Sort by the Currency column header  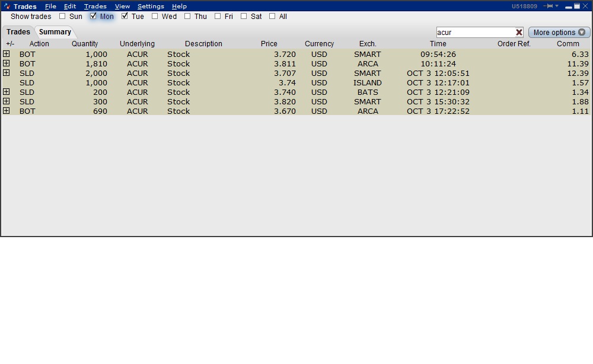(319, 44)
